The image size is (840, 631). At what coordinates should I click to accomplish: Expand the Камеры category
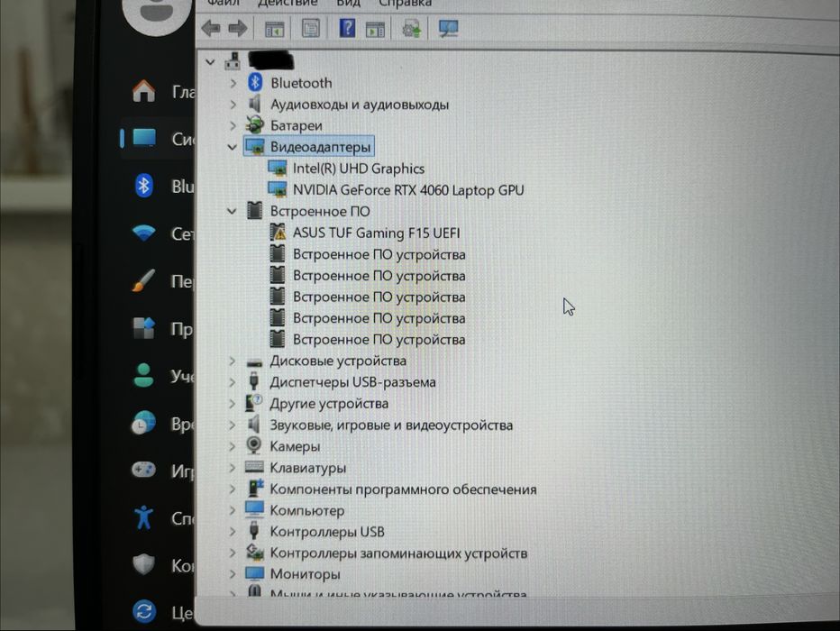[232, 447]
